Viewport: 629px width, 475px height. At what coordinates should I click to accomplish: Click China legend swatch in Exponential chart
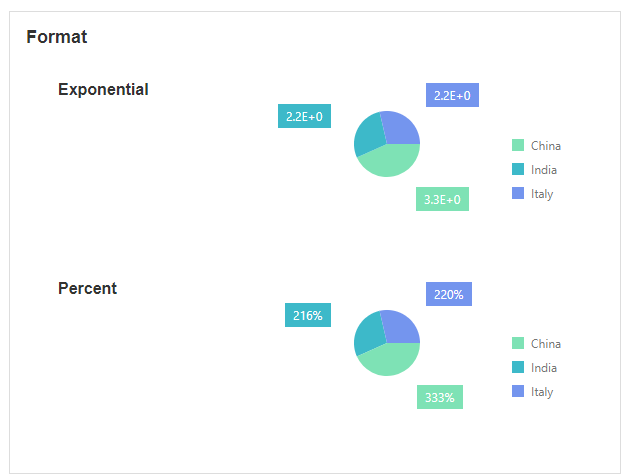point(518,146)
